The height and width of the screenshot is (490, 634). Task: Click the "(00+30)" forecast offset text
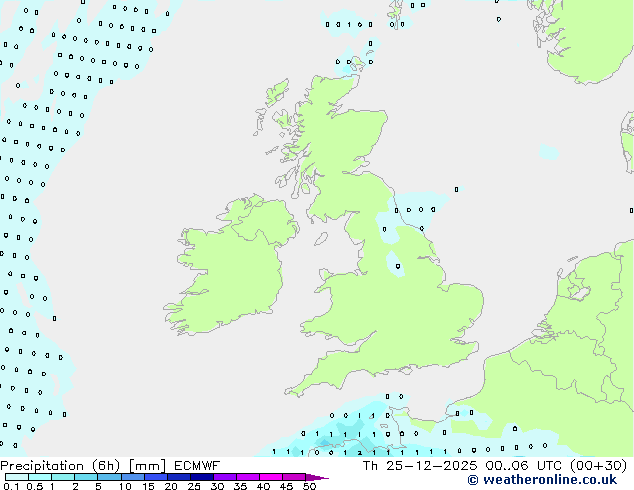point(598,466)
